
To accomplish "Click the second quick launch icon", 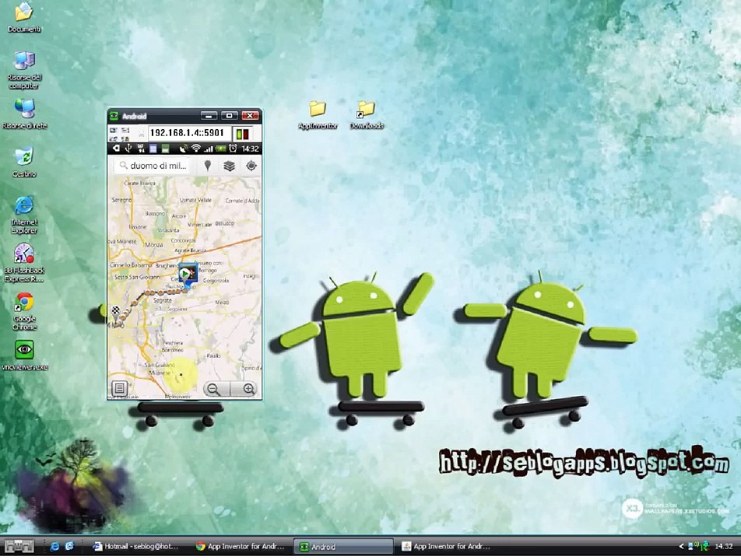I will tap(69, 546).
